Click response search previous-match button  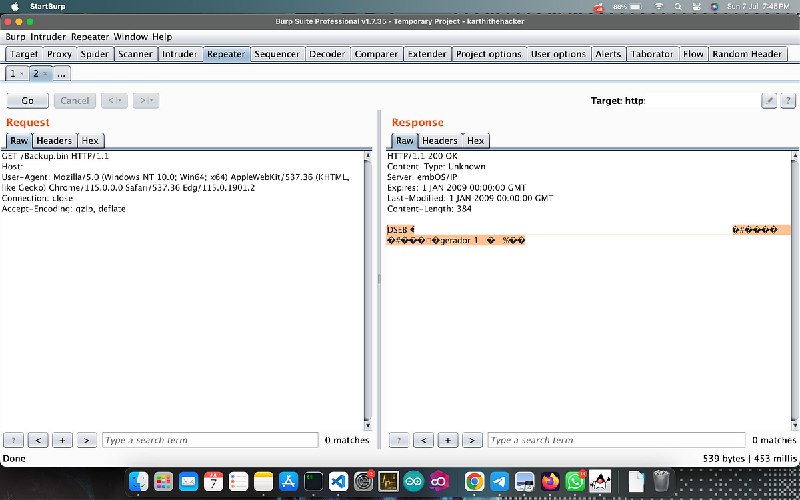pyautogui.click(x=423, y=440)
